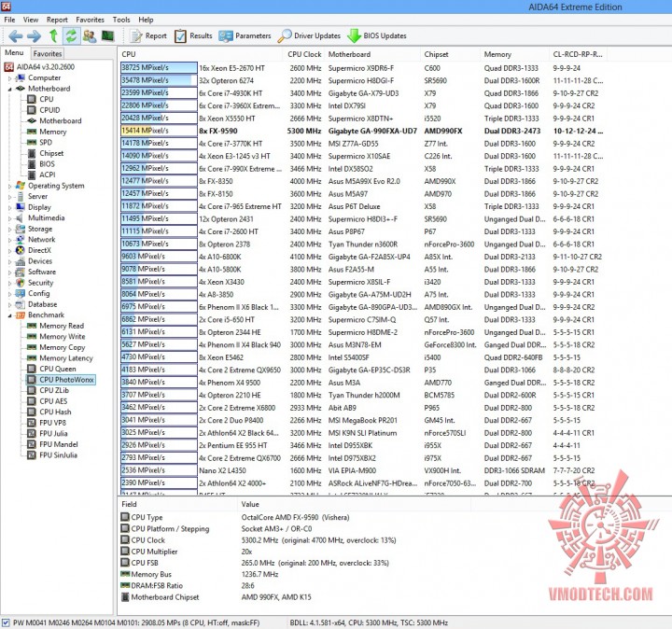
Task: Open the View menu
Action: 31,20
